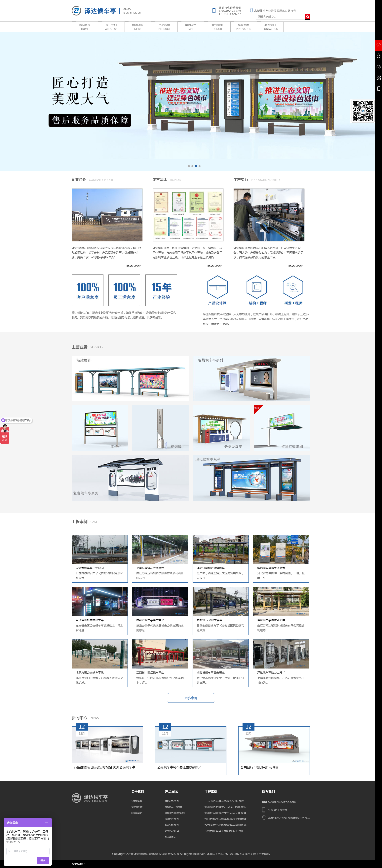382x868 pixels.
Task: Open the 智能候车亭系列 product card
Action: click(251, 378)
